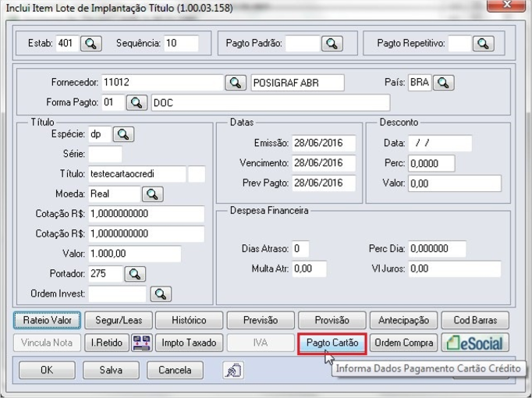The height and width of the screenshot is (398, 532).
Task: Focus the Vencimento date field
Action: click(324, 163)
